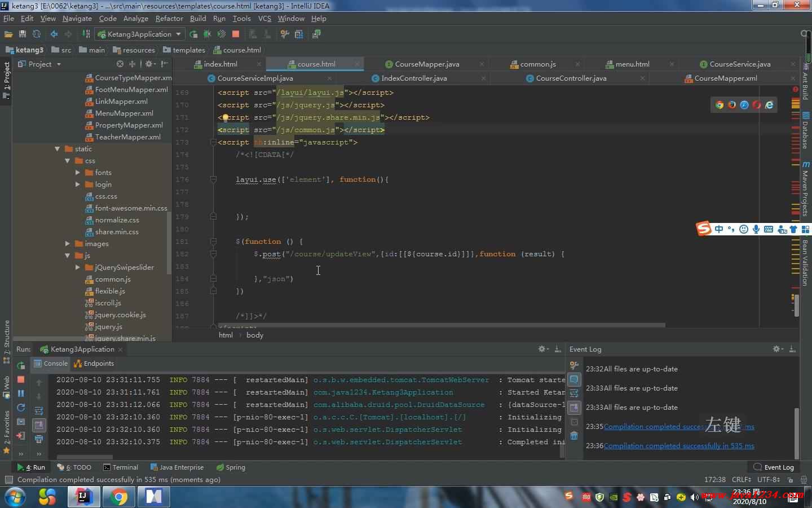812x508 pixels.
Task: Expand the images folder
Action: 67,244
